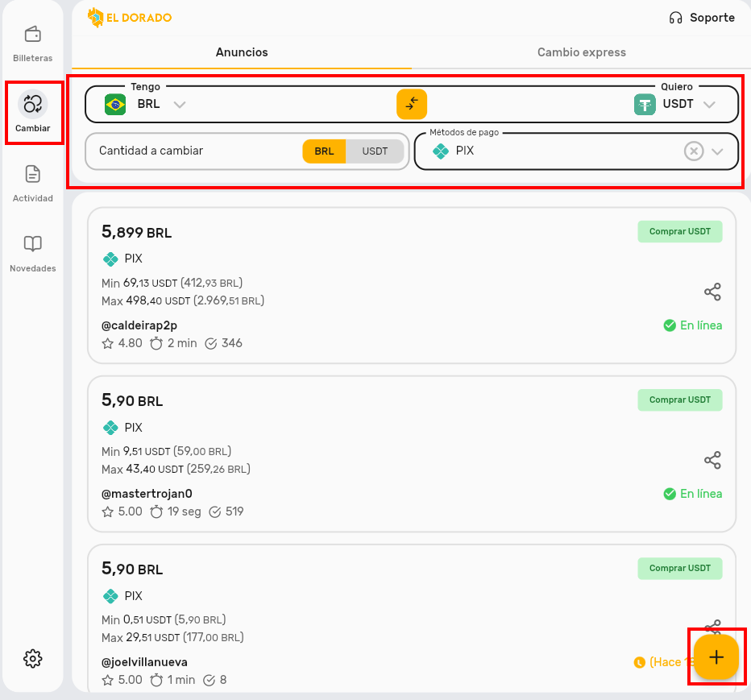Expand the Métodos de pago dropdown
This screenshot has height=700, width=751.
click(x=717, y=151)
